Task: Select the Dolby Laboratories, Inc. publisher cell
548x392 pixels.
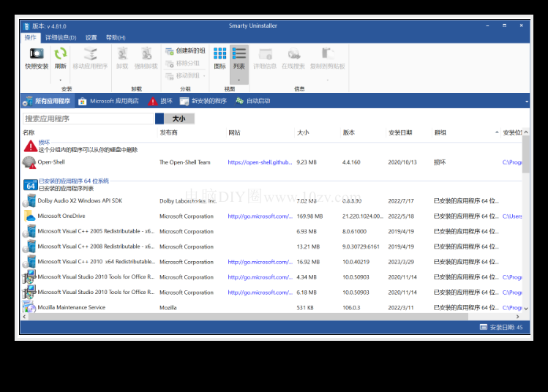Action: pos(188,201)
